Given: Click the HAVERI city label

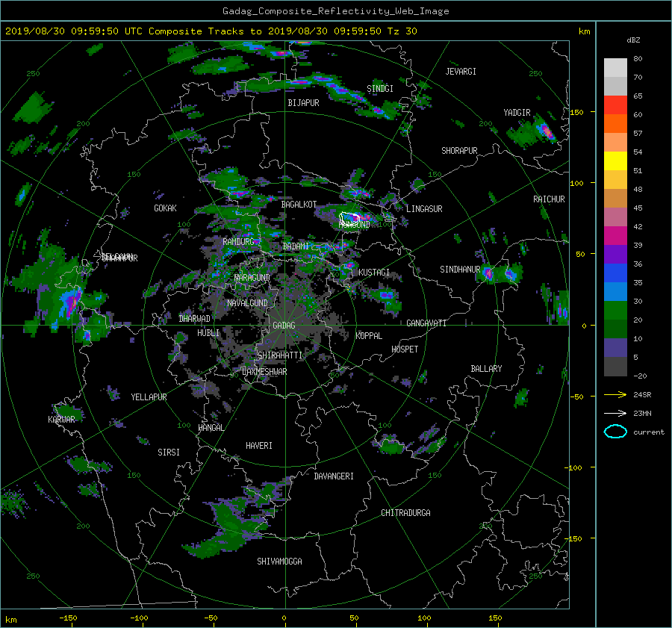Looking at the screenshot, I should [x=259, y=446].
